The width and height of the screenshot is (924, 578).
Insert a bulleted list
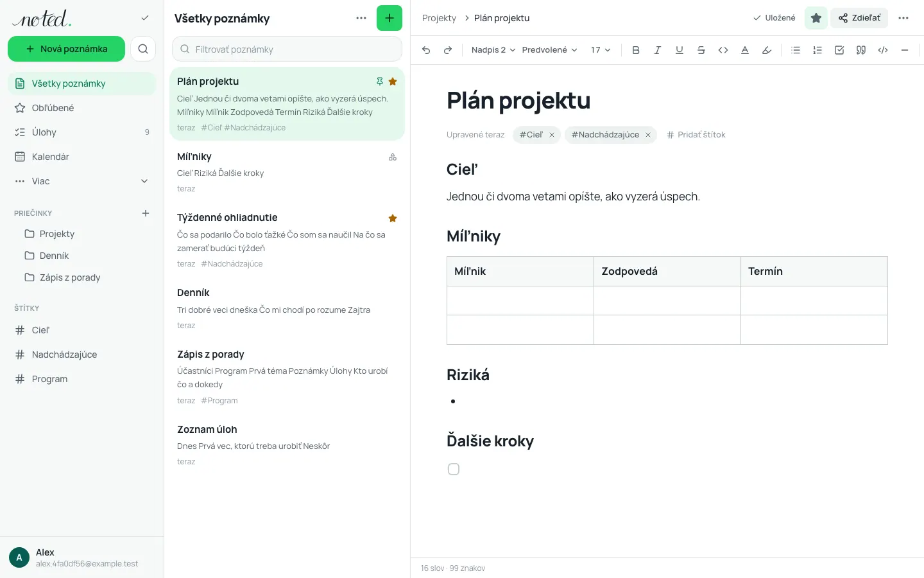click(796, 50)
